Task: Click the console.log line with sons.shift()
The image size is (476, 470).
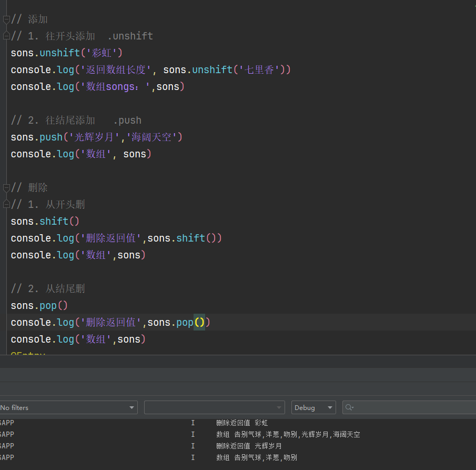Action: point(116,238)
